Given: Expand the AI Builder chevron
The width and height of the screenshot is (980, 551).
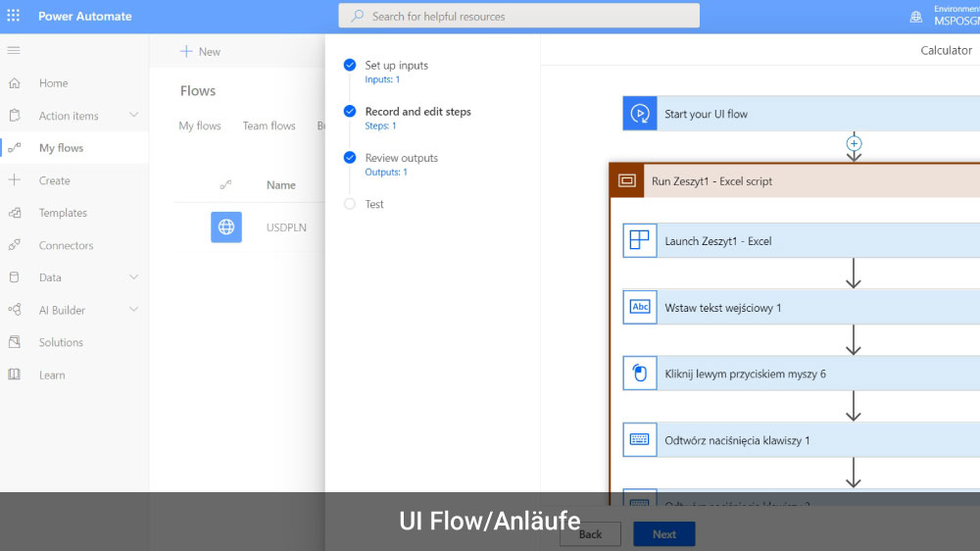Looking at the screenshot, I should (x=133, y=310).
